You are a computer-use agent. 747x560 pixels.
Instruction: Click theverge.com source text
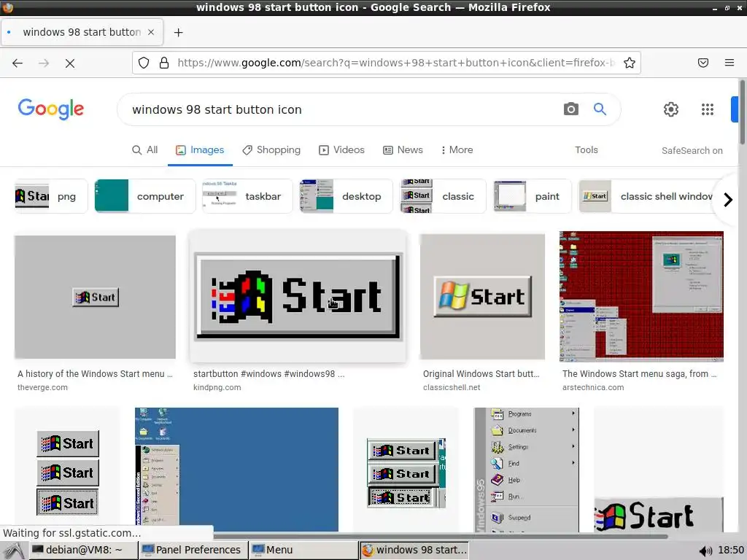[42, 388]
